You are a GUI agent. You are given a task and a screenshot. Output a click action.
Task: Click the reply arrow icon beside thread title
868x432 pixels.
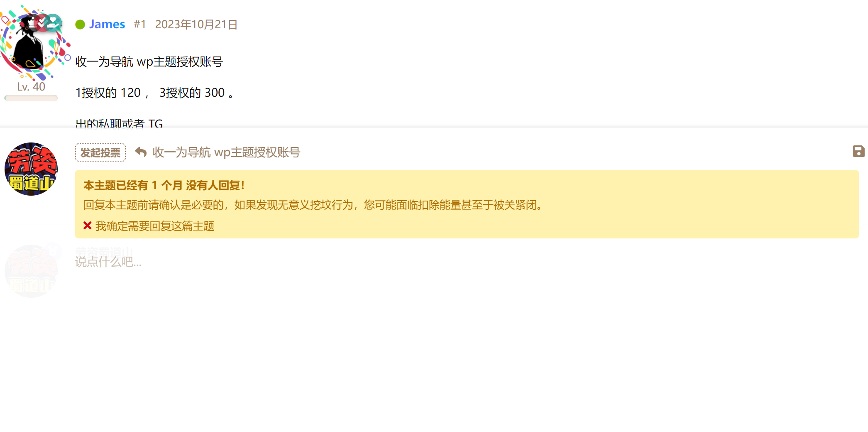141,152
